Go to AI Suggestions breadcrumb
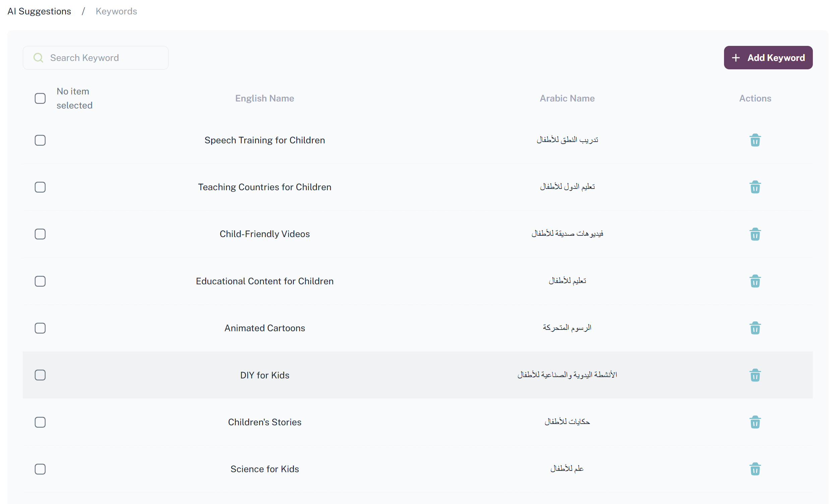840x504 pixels. coord(39,11)
